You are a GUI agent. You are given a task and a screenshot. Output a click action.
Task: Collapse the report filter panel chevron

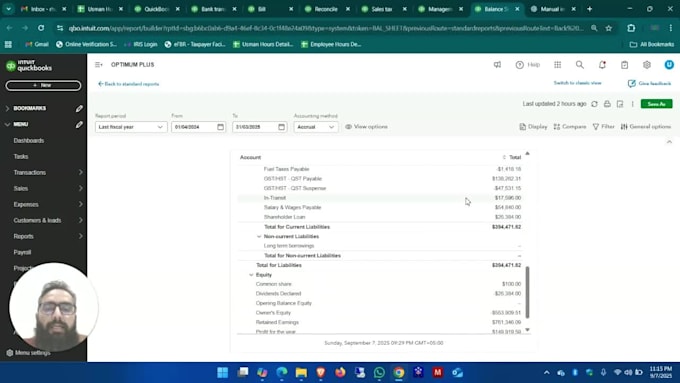[669, 142]
